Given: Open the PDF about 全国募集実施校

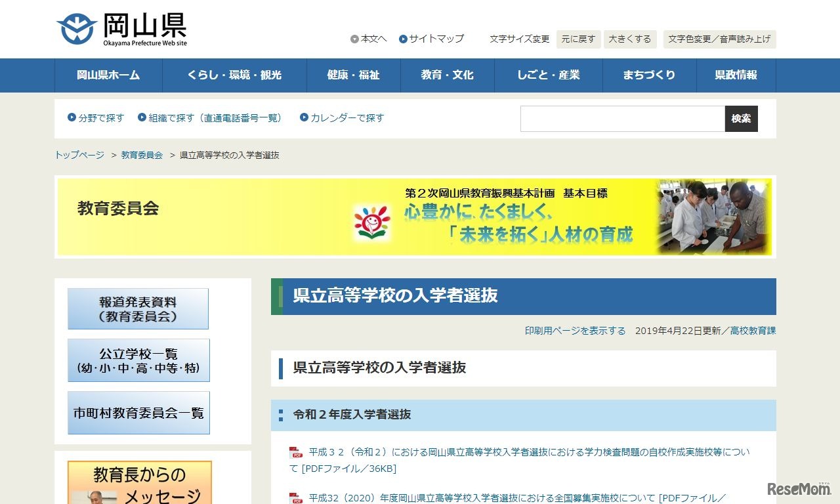Looking at the screenshot, I should tap(492, 498).
